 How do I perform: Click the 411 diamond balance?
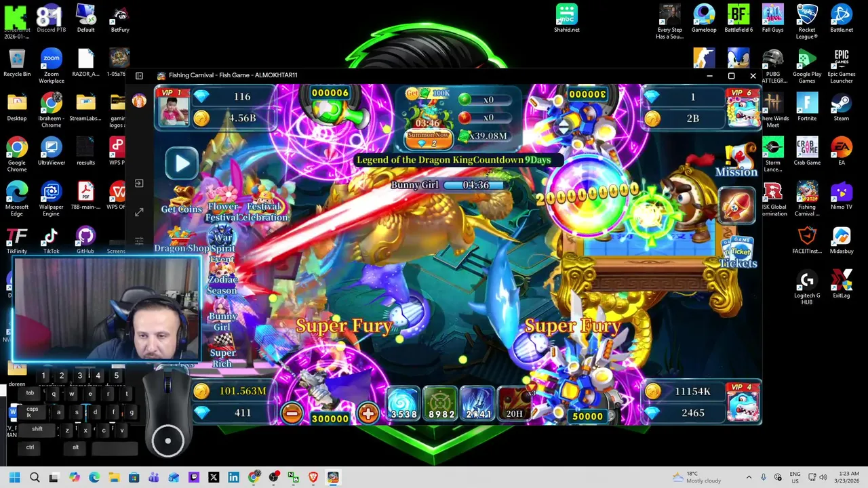(x=231, y=412)
